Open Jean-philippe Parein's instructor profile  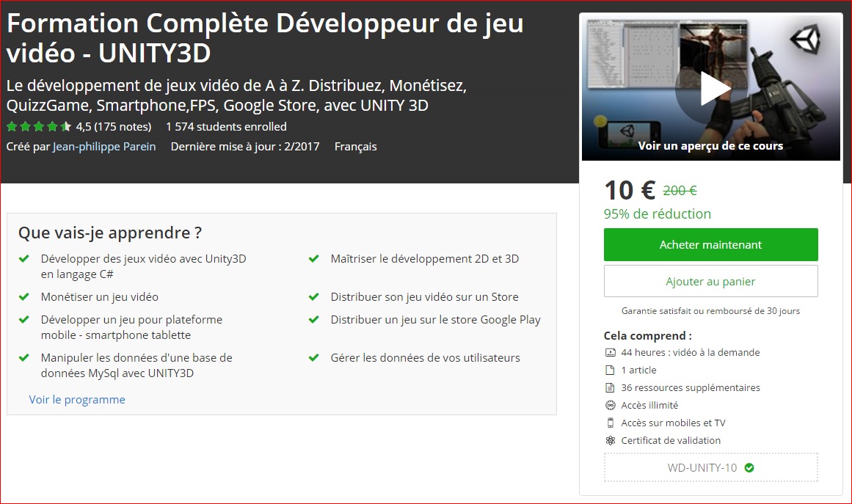[103, 147]
